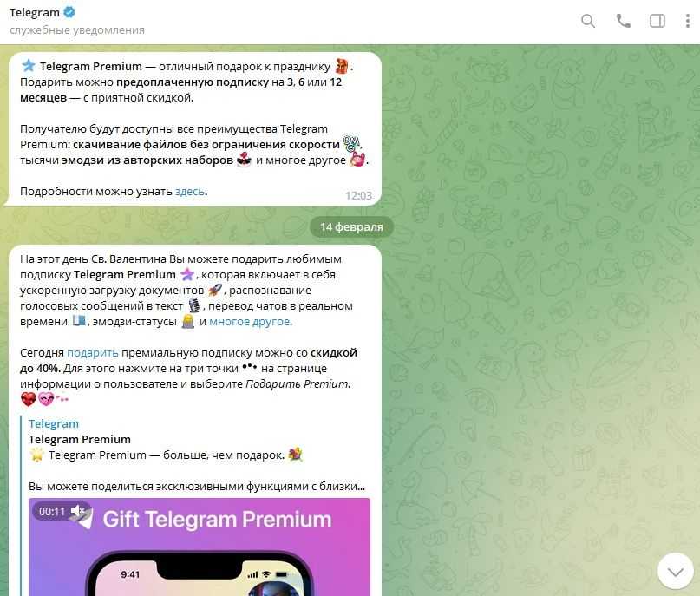Click the blue verified badge next to Telegram
This screenshot has height=596, width=700.
(69, 12)
